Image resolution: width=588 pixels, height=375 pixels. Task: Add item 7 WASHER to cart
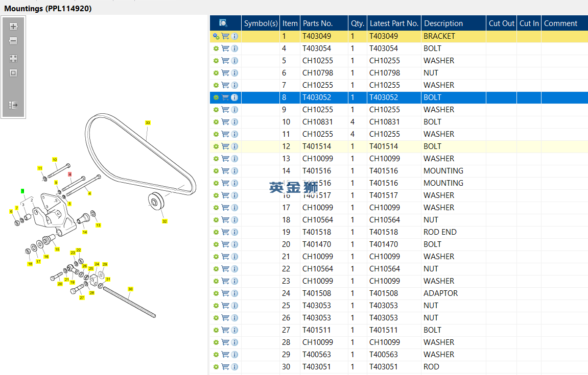coord(225,85)
